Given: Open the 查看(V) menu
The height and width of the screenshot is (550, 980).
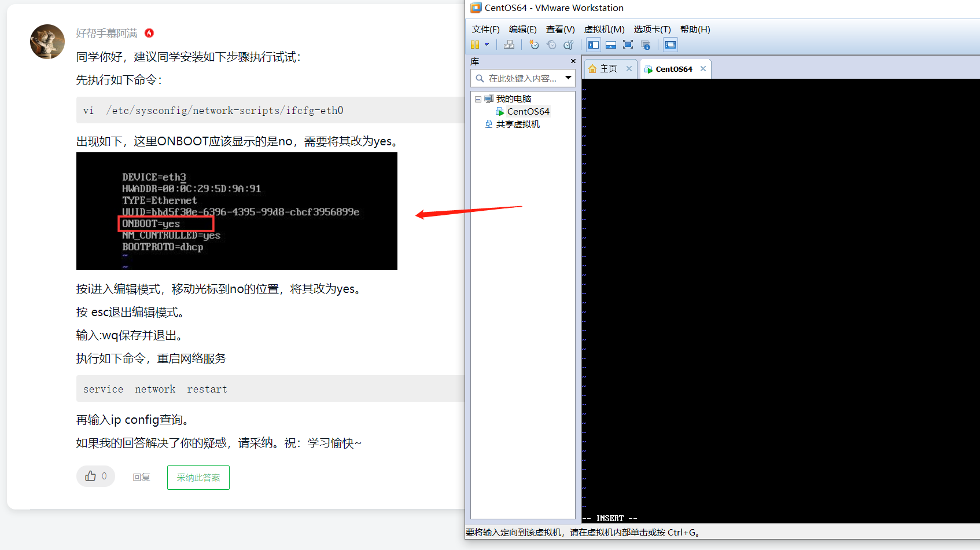Looking at the screenshot, I should coord(561,30).
